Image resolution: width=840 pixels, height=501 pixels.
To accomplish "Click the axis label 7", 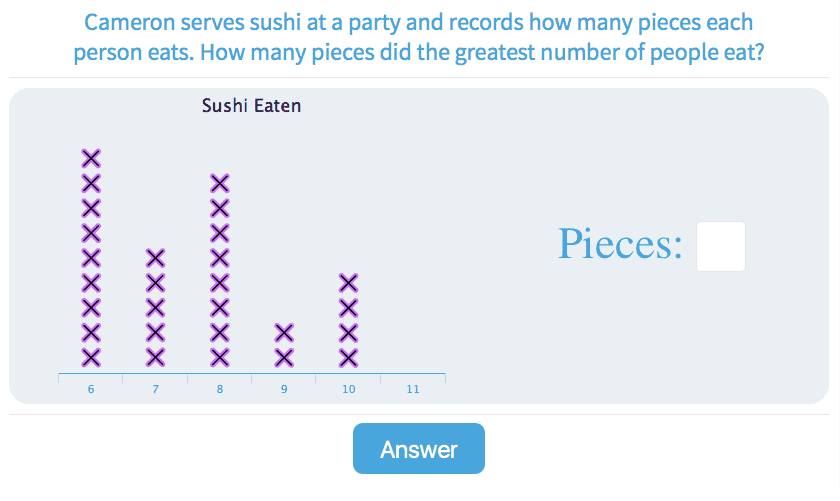I will pos(155,389).
